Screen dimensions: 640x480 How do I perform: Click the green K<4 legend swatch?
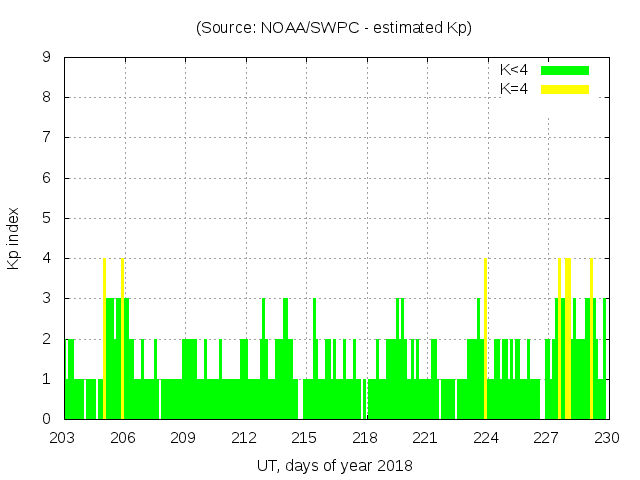pyautogui.click(x=565, y=70)
